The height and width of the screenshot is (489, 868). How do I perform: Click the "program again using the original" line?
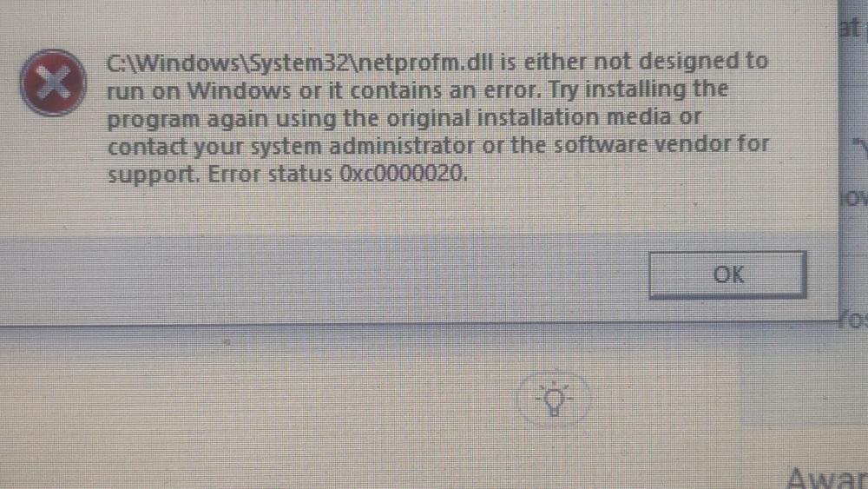pos(404,118)
